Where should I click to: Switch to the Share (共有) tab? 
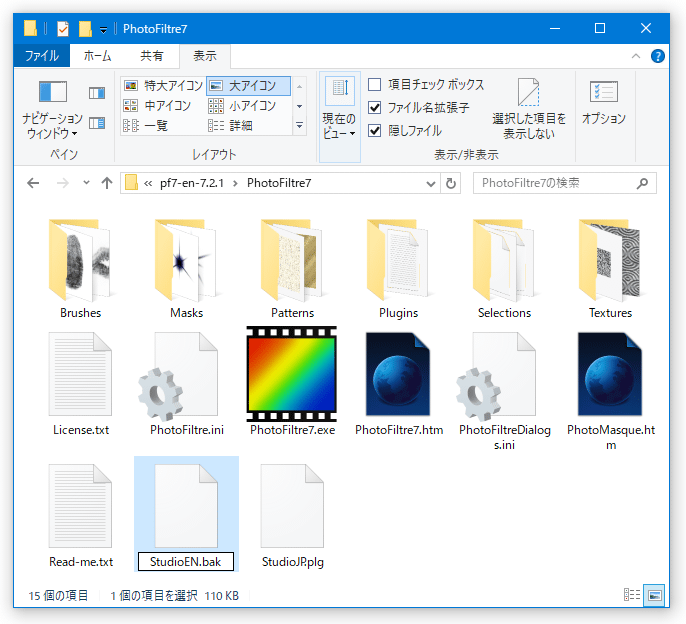coord(151,56)
